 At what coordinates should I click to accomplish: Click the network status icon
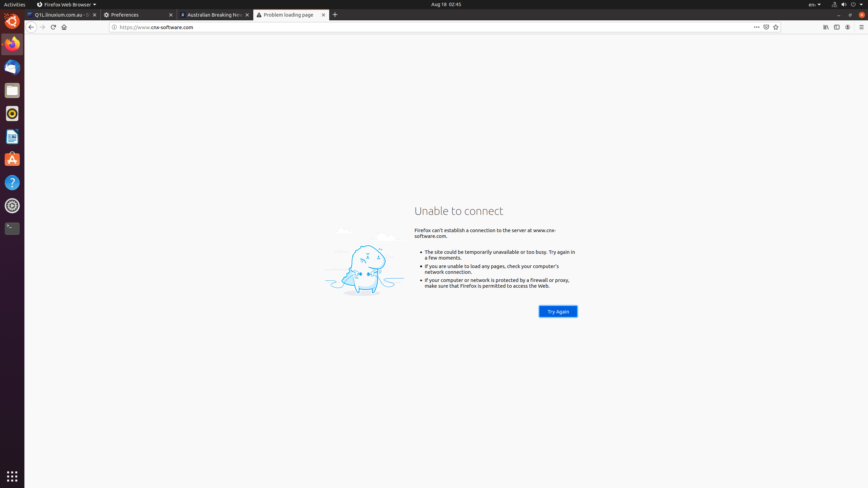pyautogui.click(x=834, y=4)
